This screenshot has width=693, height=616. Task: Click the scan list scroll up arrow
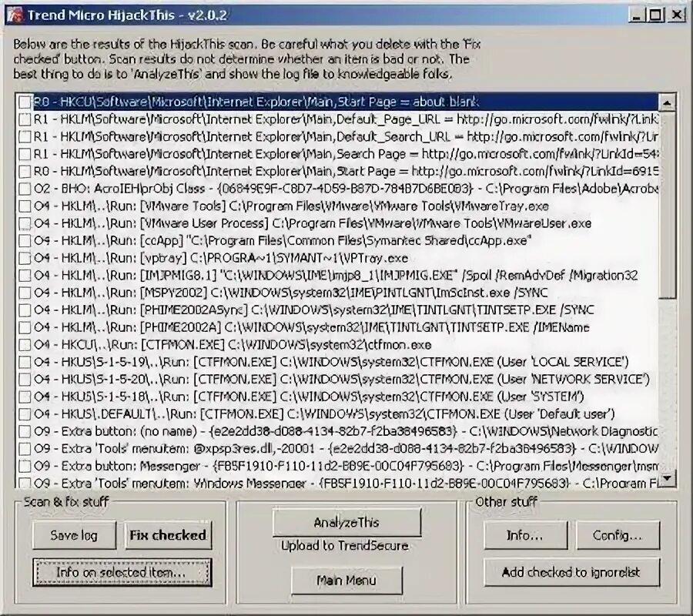coord(667,103)
